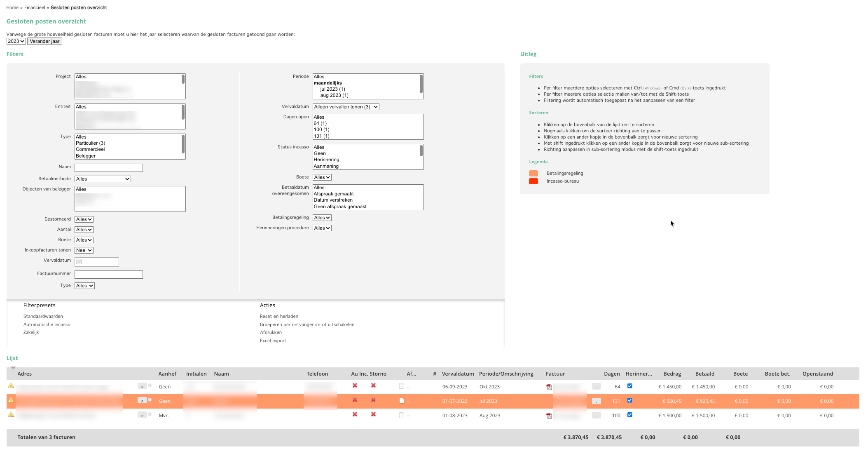Click the Verander jaar button

(x=44, y=41)
